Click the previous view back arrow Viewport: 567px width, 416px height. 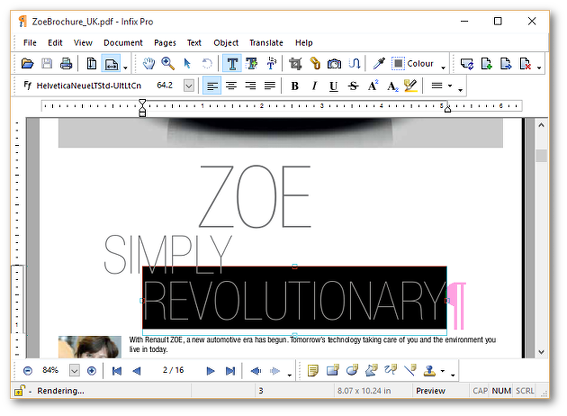tap(256, 371)
